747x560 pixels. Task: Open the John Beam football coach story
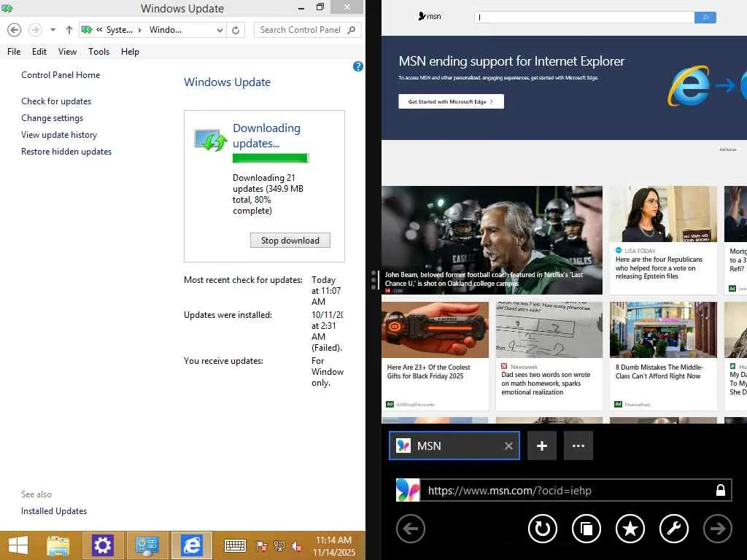[492, 240]
